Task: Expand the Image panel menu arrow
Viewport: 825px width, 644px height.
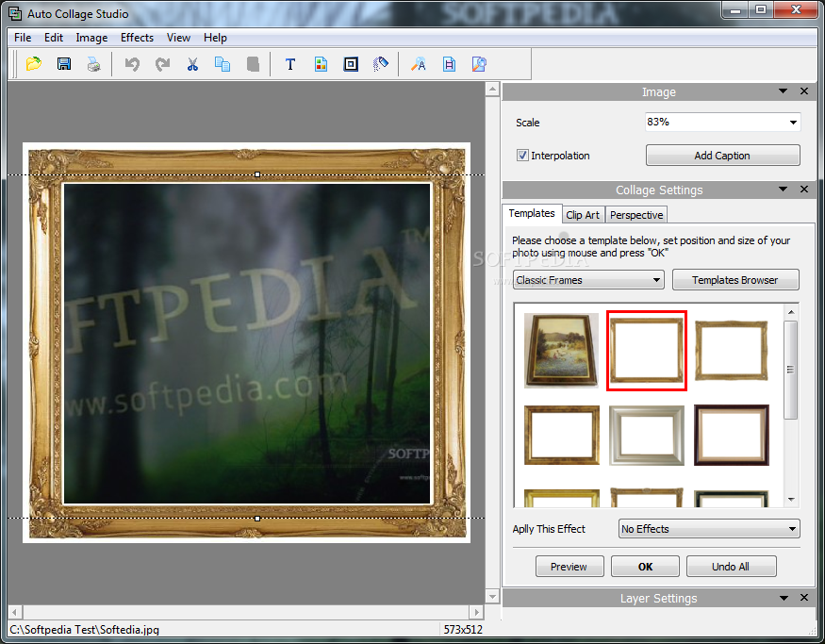Action: coord(783,91)
